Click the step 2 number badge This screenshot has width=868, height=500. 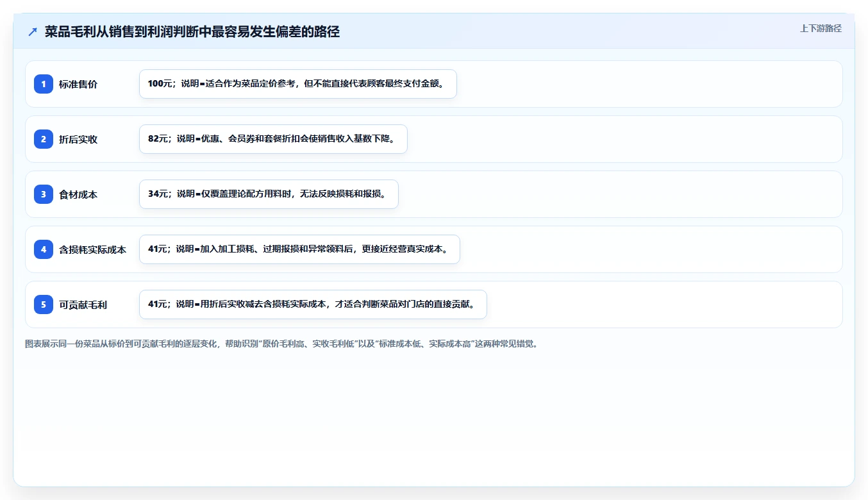tap(44, 139)
